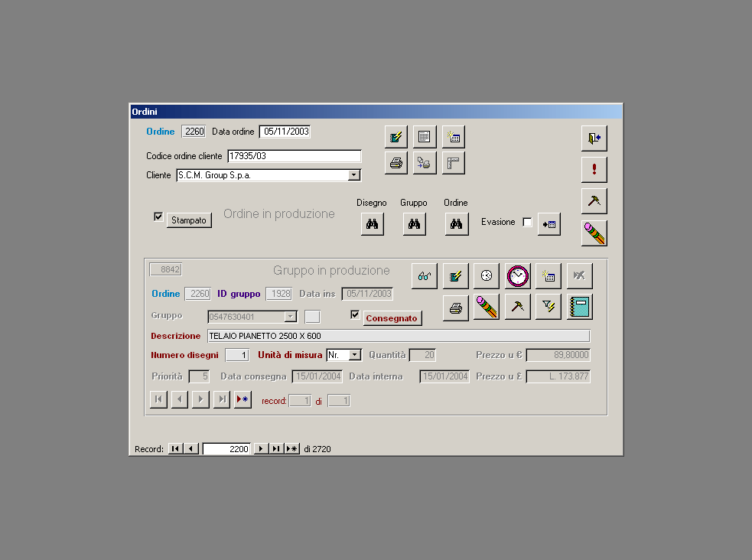This screenshot has height=560, width=752.
Task: Add new group record with red arrow-asterisk button
Action: [243, 399]
